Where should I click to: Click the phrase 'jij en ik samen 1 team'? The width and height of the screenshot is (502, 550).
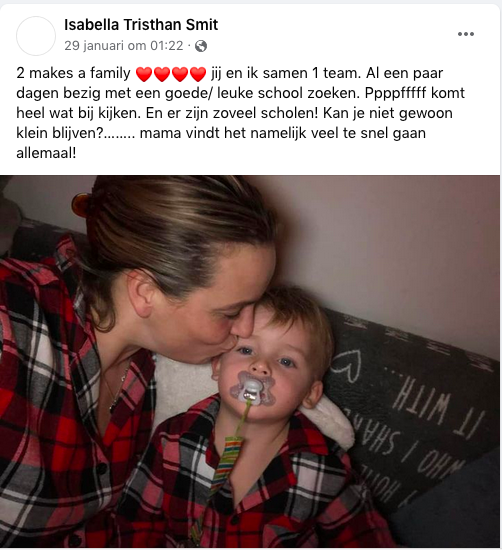click(x=286, y=73)
